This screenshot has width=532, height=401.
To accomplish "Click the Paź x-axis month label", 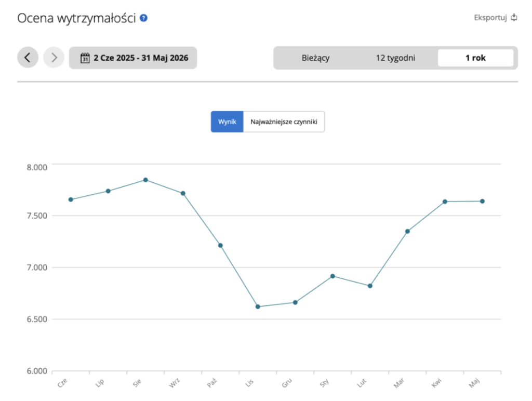I will (212, 383).
